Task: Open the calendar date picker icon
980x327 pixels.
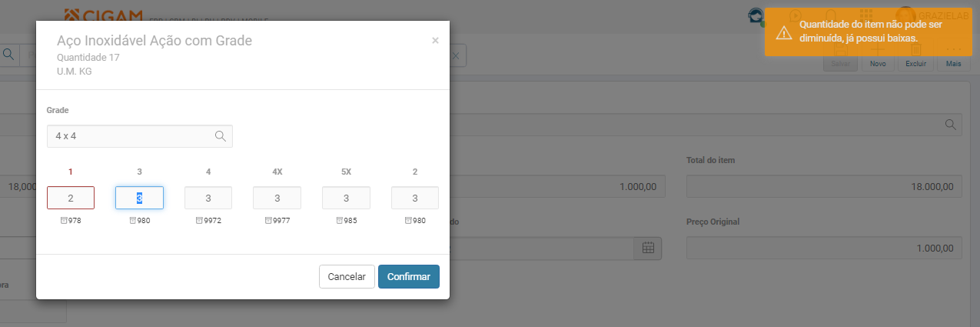Action: tap(648, 247)
